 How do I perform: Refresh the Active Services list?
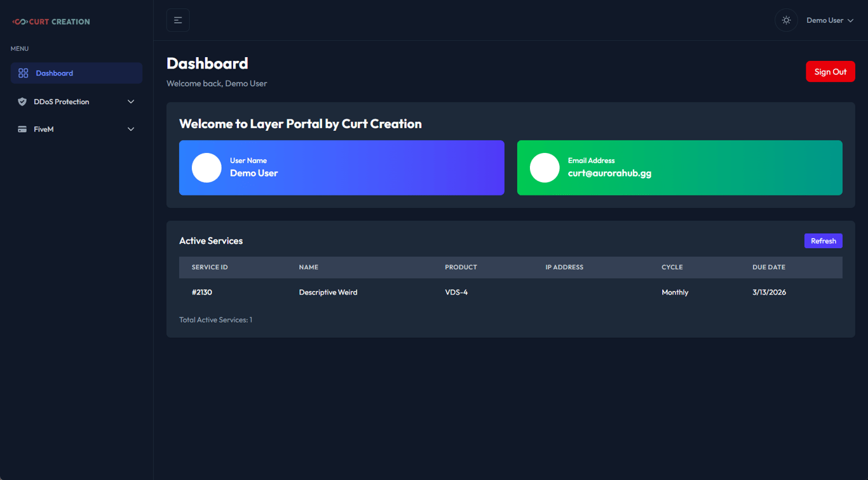pos(823,241)
